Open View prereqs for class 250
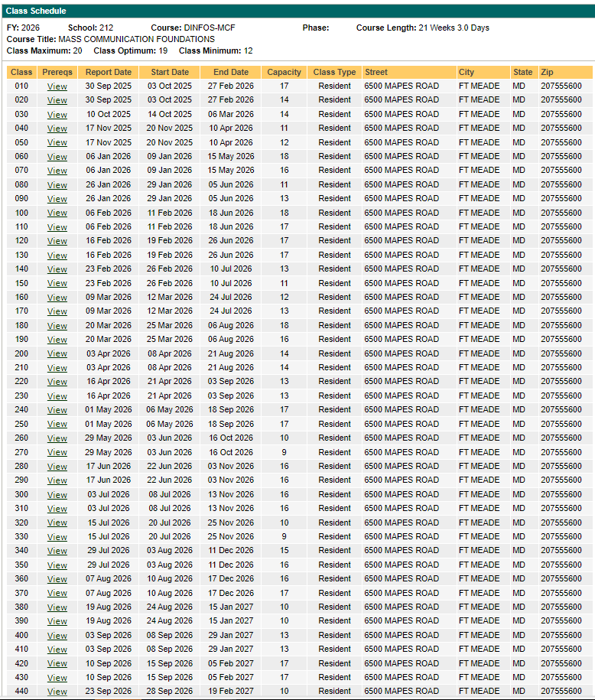595x700 pixels. pyautogui.click(x=57, y=425)
